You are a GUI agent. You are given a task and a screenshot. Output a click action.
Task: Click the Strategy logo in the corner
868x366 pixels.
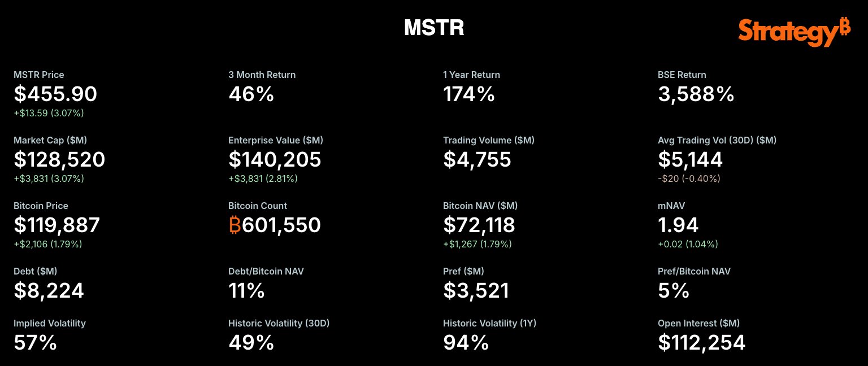[x=793, y=32]
